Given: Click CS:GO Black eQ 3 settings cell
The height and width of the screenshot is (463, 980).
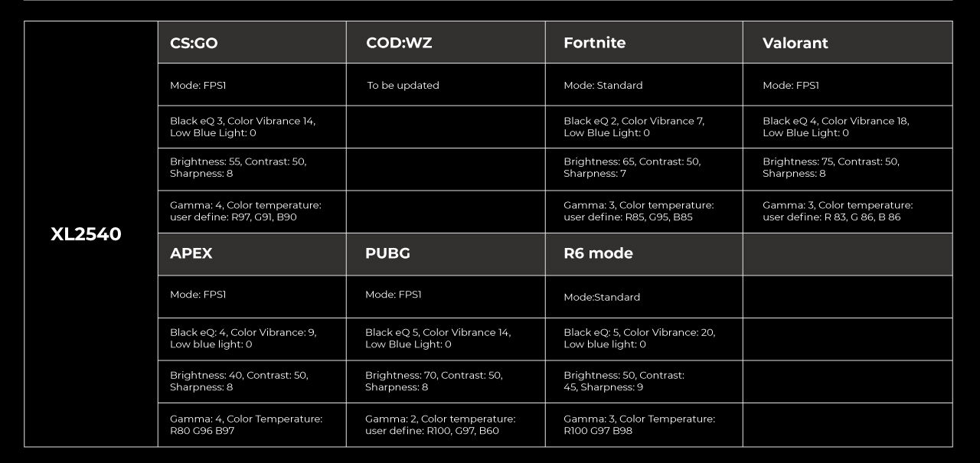Looking at the screenshot, I should [x=252, y=127].
